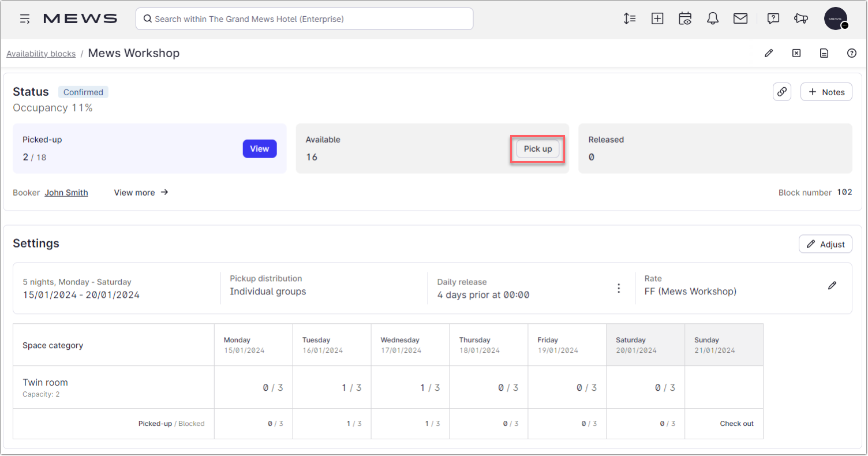Click Twin room Monday cell 0 / 3
The height and width of the screenshot is (456, 868).
[x=253, y=387]
